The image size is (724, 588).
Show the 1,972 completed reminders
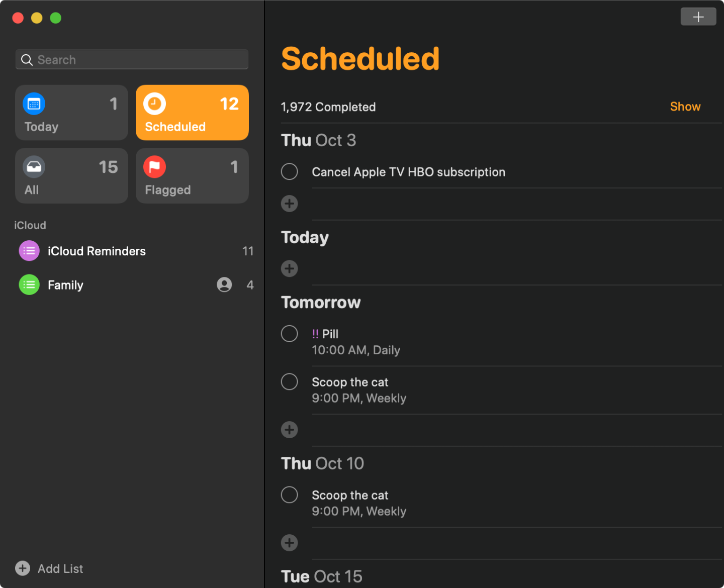tap(685, 107)
